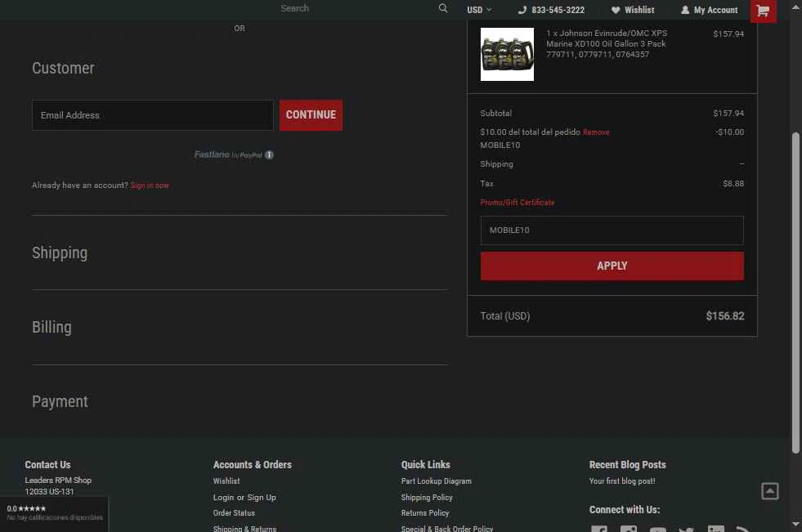
Task: Click the Wishlist heart icon
Action: pyautogui.click(x=616, y=10)
